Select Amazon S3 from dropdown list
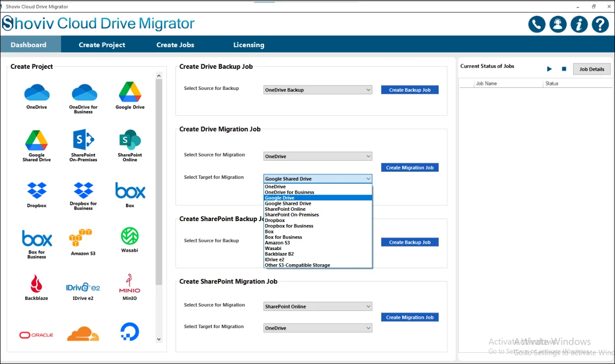Image resolution: width=615 pixels, height=364 pixels. (x=318, y=243)
